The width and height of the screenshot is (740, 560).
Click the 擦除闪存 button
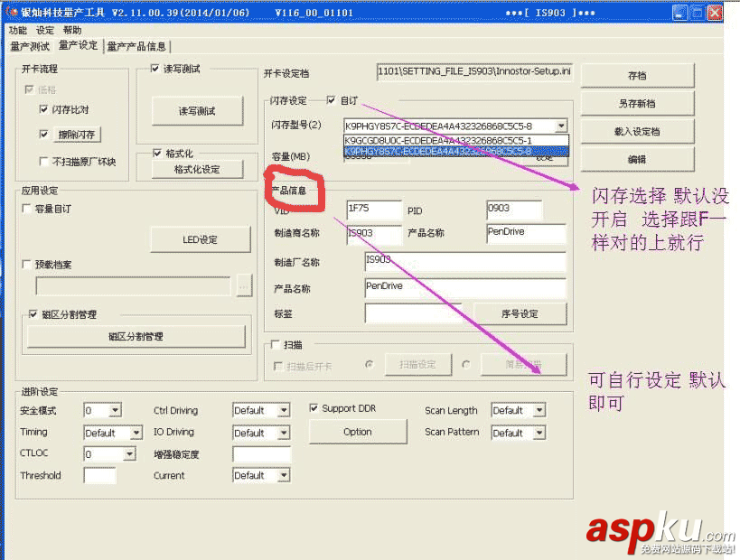[x=77, y=135]
